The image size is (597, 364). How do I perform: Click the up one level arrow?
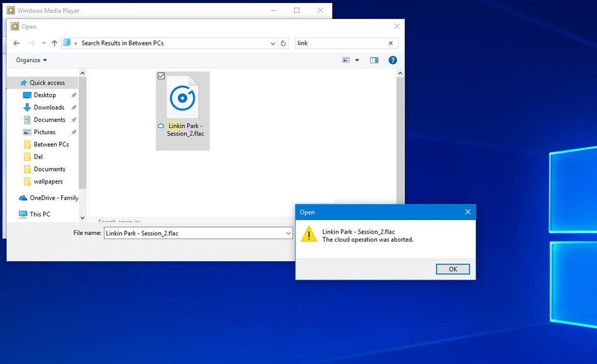click(x=55, y=43)
